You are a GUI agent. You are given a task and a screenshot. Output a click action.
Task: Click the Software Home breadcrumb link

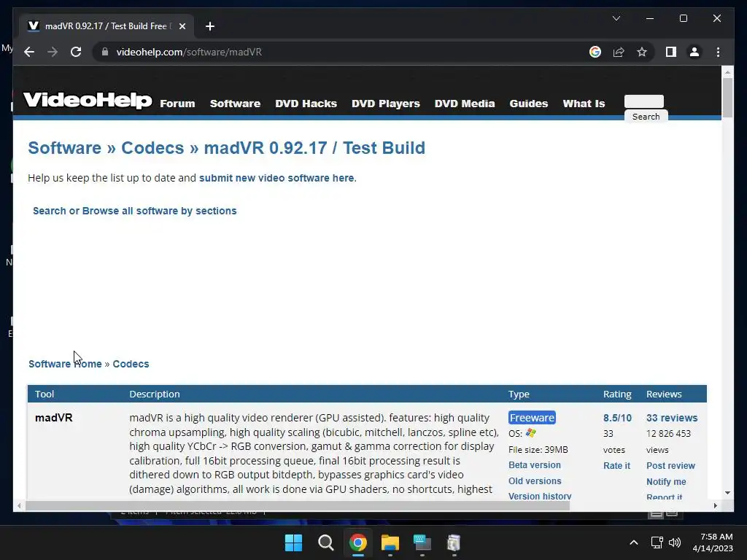(65, 364)
